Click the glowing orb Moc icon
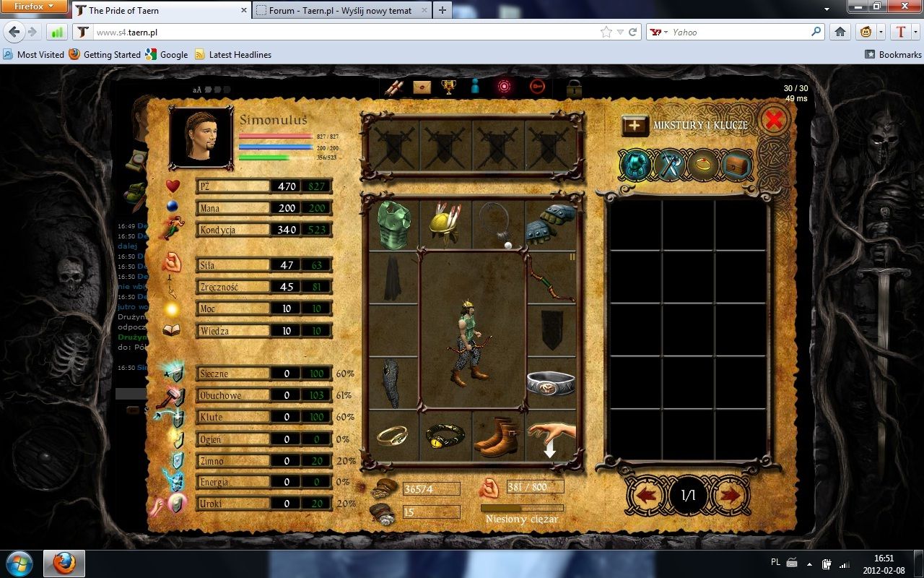Viewport: 924px width, 578px height. tap(172, 309)
